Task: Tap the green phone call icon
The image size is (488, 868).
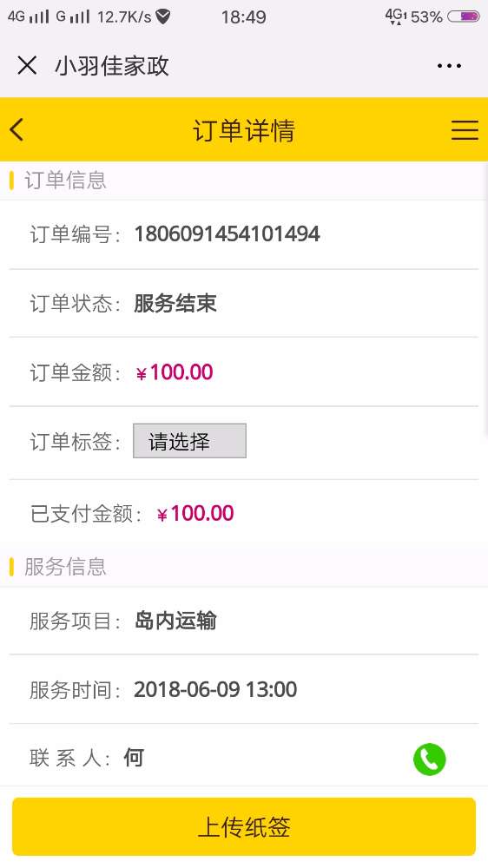Action: 429,759
